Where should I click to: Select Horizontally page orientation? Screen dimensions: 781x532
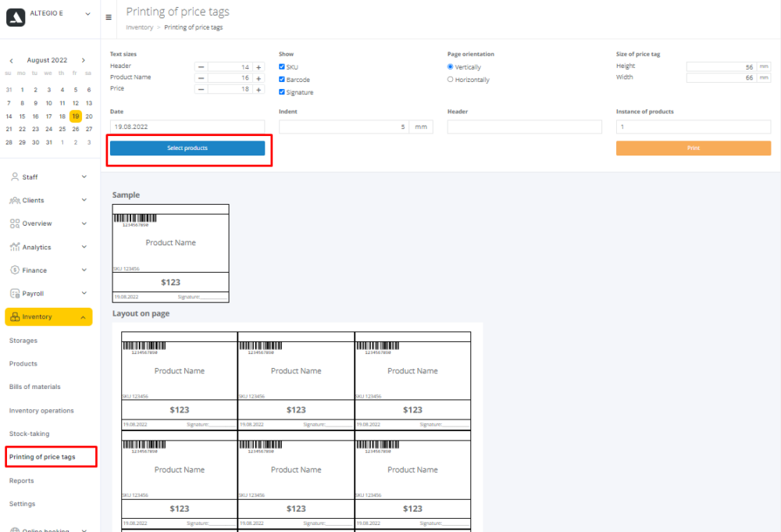451,79
